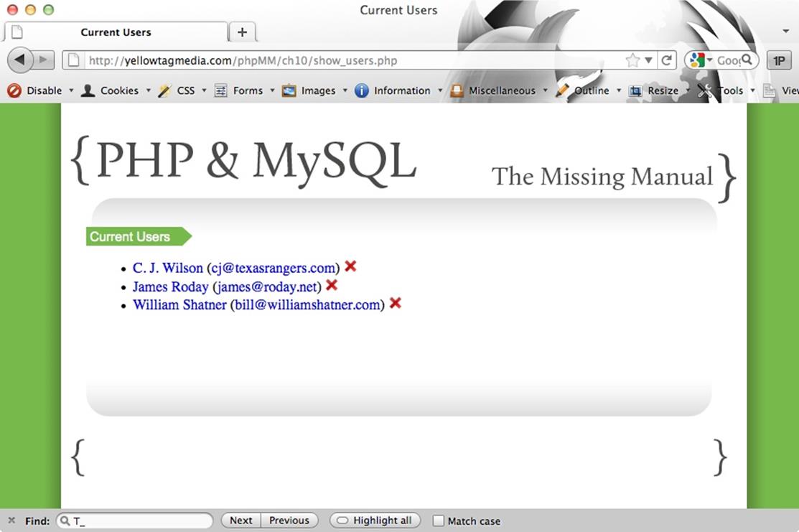
Task: Bookmark this page with the star icon
Action: (632, 60)
